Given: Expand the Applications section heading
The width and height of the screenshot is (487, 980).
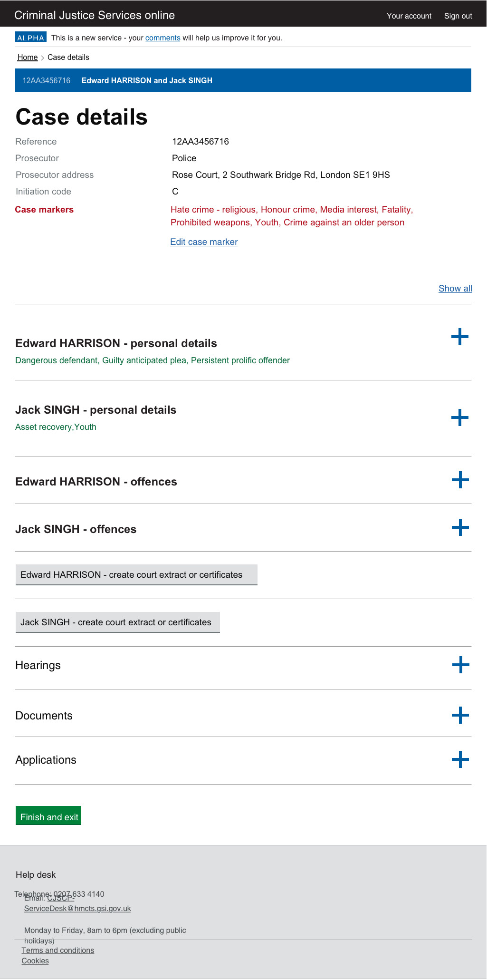Looking at the screenshot, I should tap(46, 760).
